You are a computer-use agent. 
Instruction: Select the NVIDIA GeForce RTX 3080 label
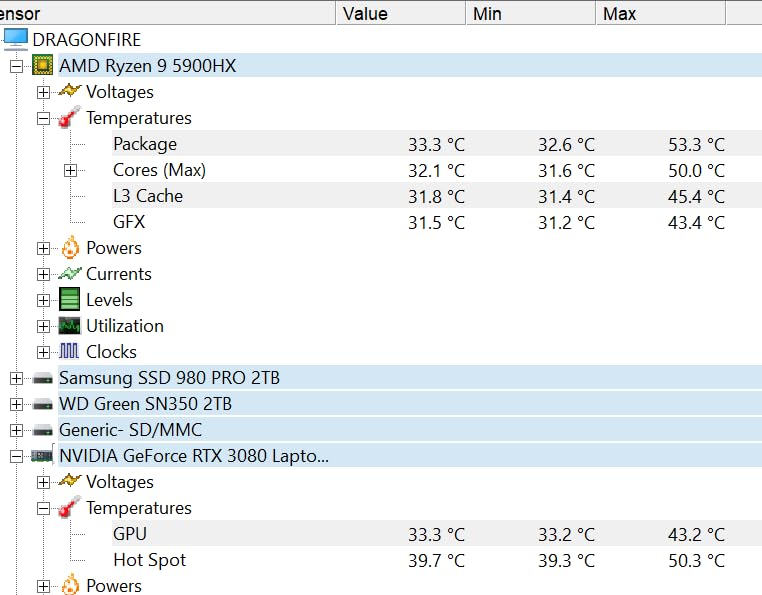click(194, 456)
